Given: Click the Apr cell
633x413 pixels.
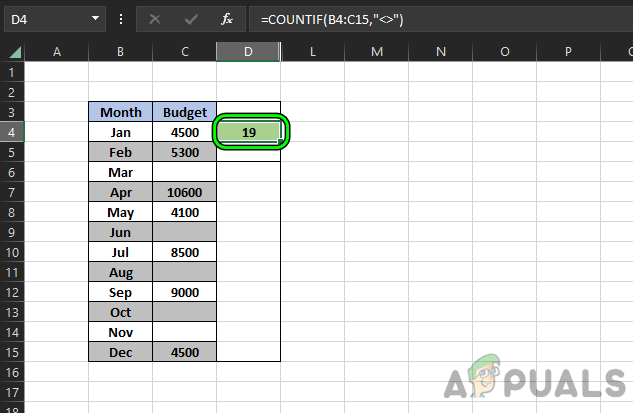Looking at the screenshot, I should click(x=121, y=192).
